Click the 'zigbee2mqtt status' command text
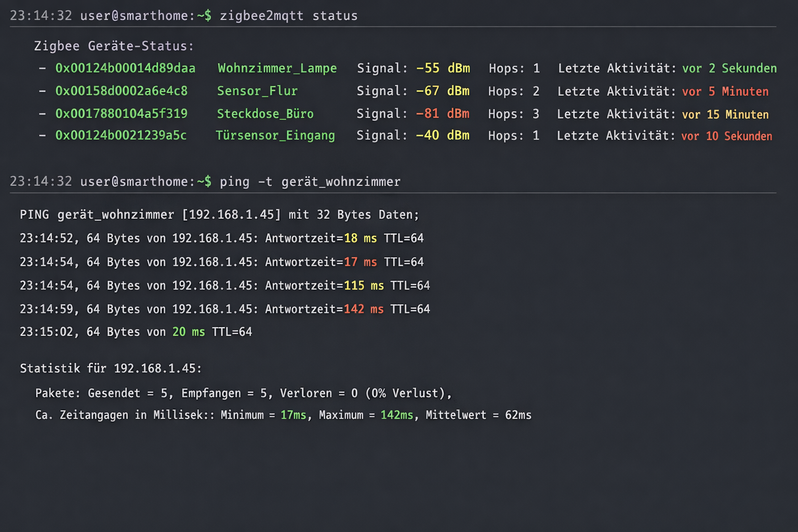This screenshot has height=532, width=798. click(288, 16)
